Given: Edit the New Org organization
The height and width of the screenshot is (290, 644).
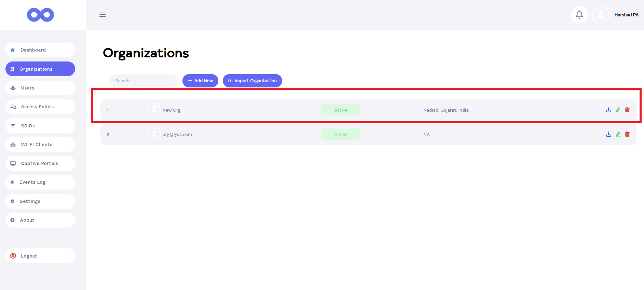Looking at the screenshot, I should 618,110.
